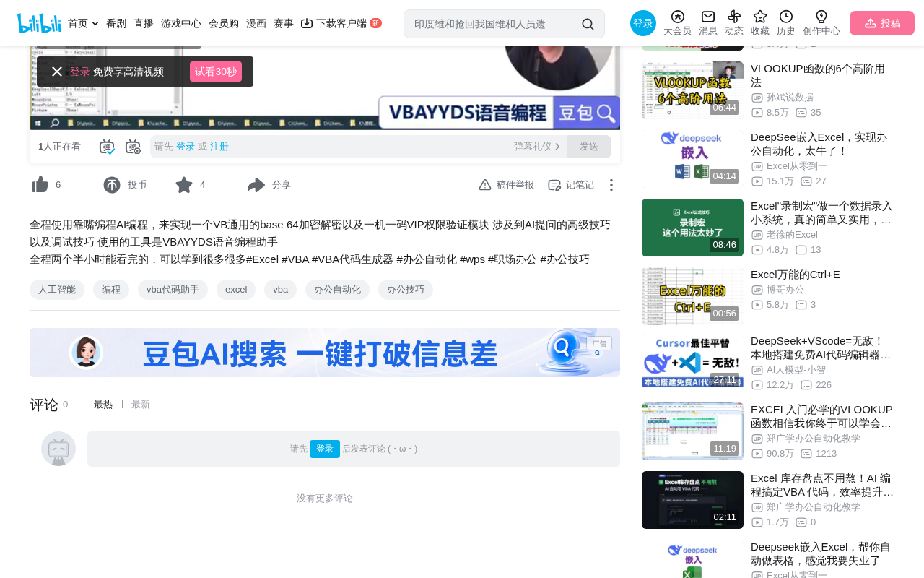
Task: Open Excel录制宏 video thumbnail
Action: tap(692, 228)
